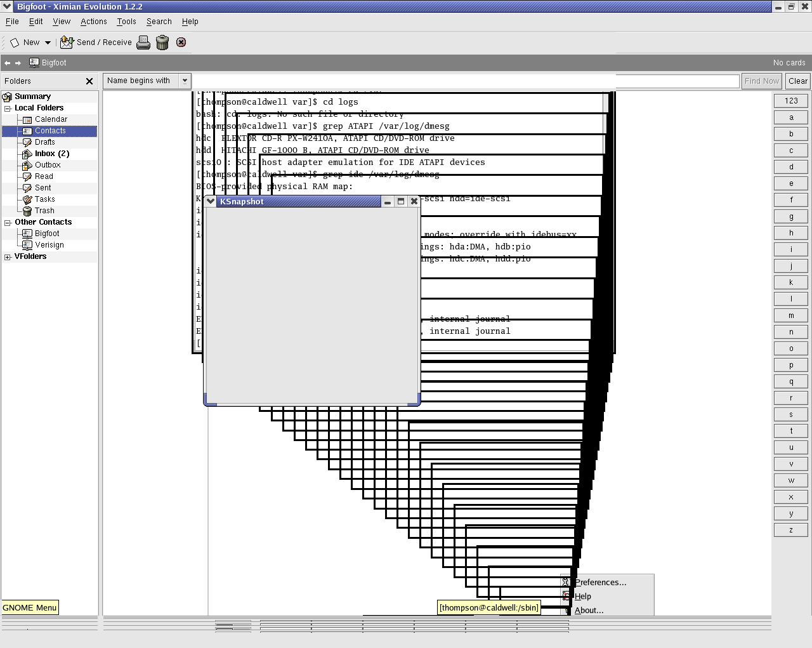Click the back navigation arrow
The width and height of the screenshot is (812, 648).
pos(7,63)
